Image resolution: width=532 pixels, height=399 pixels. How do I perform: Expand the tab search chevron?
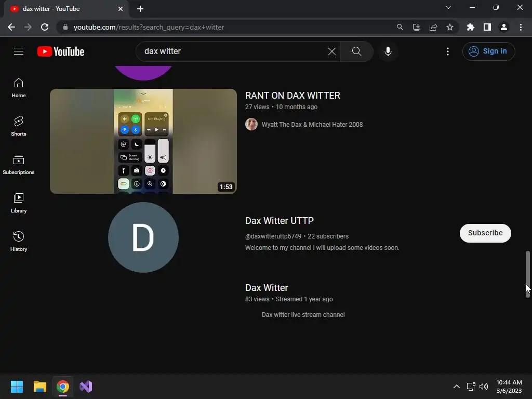tap(448, 7)
